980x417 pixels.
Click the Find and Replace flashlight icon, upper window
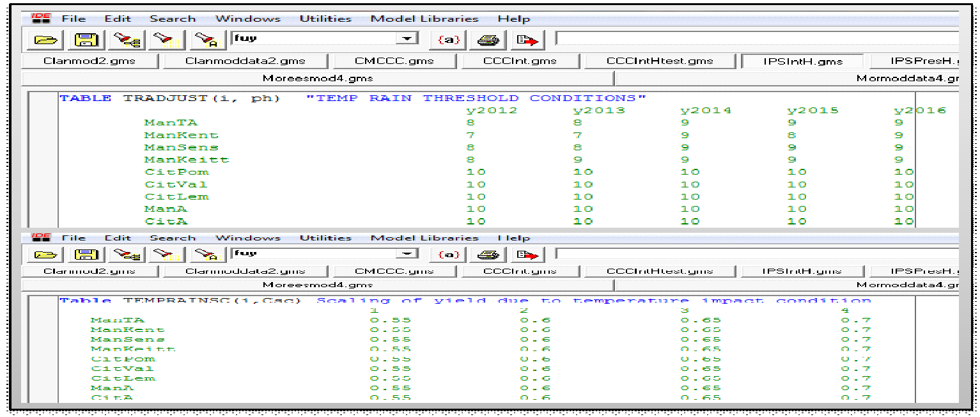click(208, 40)
